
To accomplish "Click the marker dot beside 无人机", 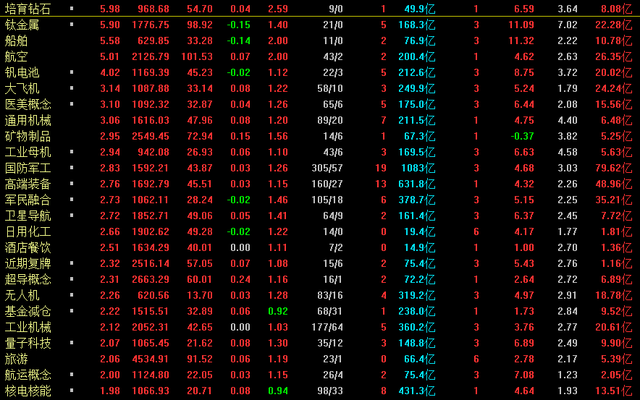I will (x=72, y=295).
